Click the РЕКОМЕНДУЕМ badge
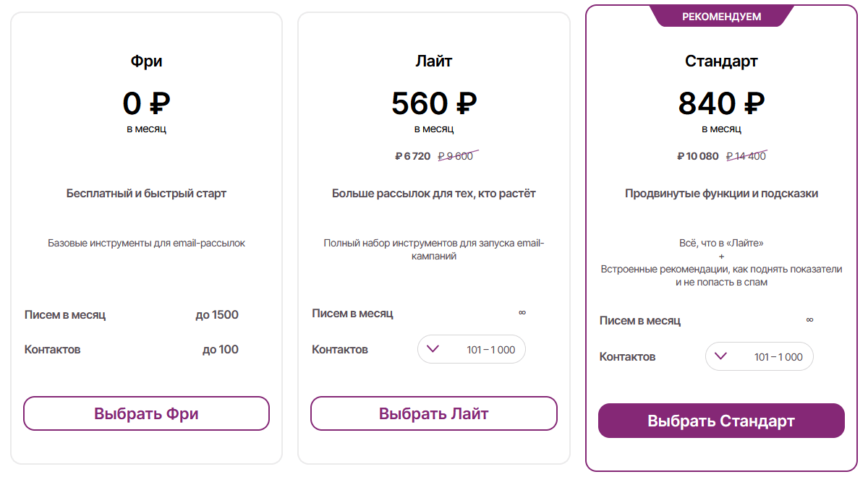The height and width of the screenshot is (477, 868). 722,16
